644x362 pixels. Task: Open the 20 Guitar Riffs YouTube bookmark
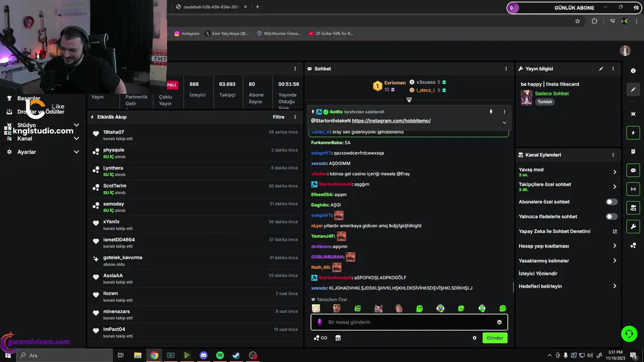coord(331,34)
